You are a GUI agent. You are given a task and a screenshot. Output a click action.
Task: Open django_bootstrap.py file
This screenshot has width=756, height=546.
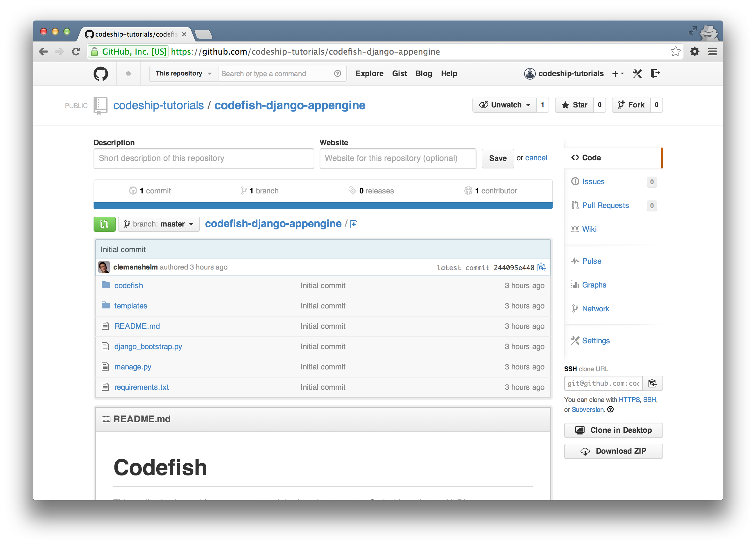click(x=148, y=346)
